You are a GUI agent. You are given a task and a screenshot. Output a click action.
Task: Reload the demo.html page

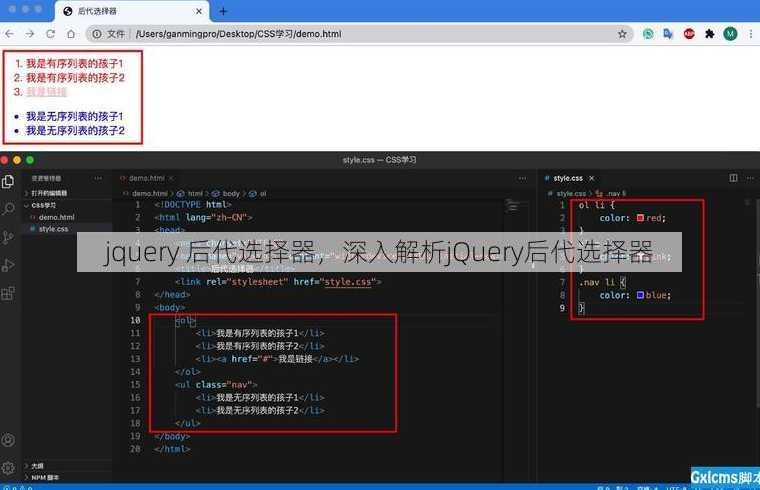(x=50, y=34)
